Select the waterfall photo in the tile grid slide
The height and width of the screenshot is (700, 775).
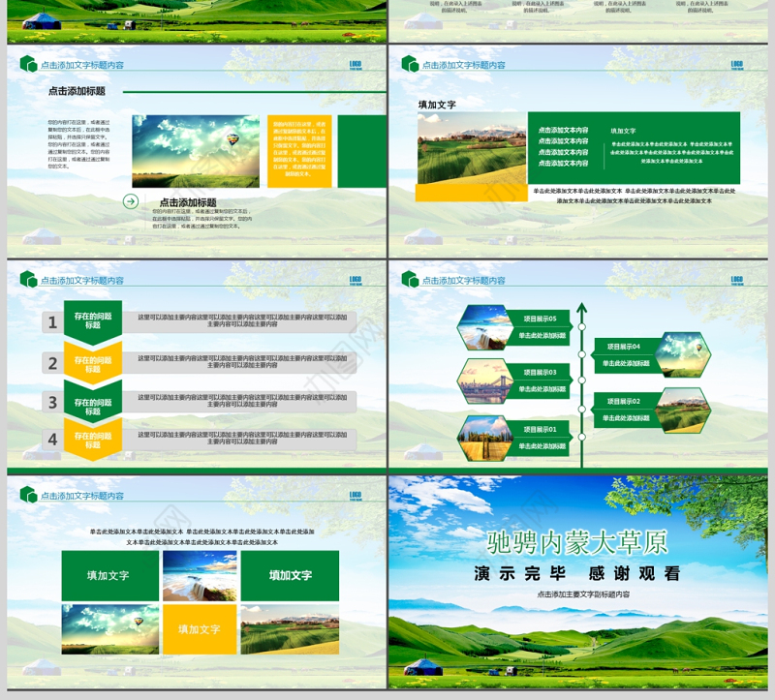[x=199, y=576]
